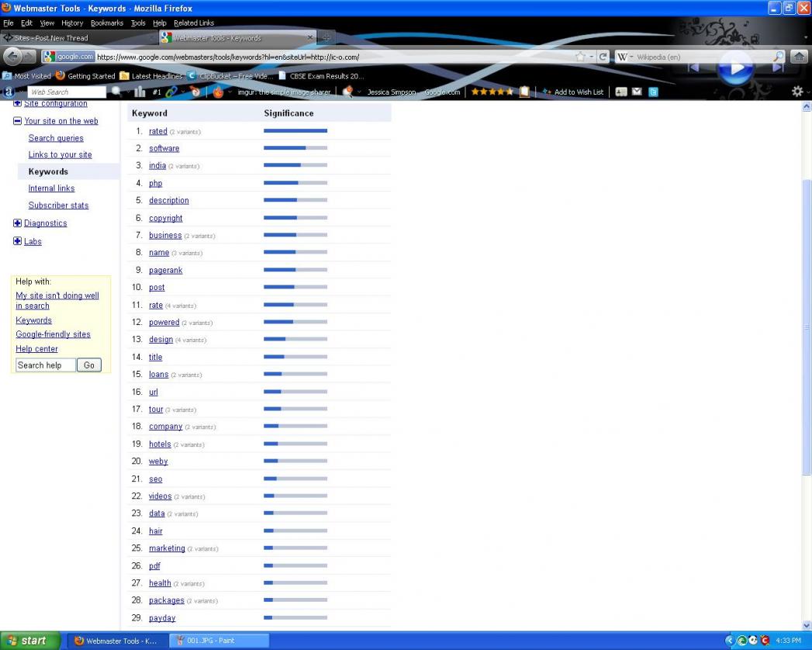Open the Tools menu
This screenshot has height=650, width=812.
(x=138, y=22)
